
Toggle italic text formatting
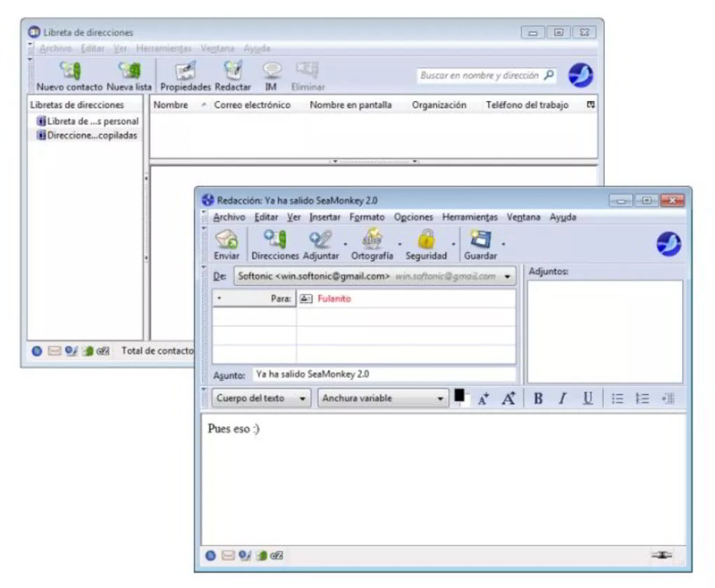click(x=562, y=399)
